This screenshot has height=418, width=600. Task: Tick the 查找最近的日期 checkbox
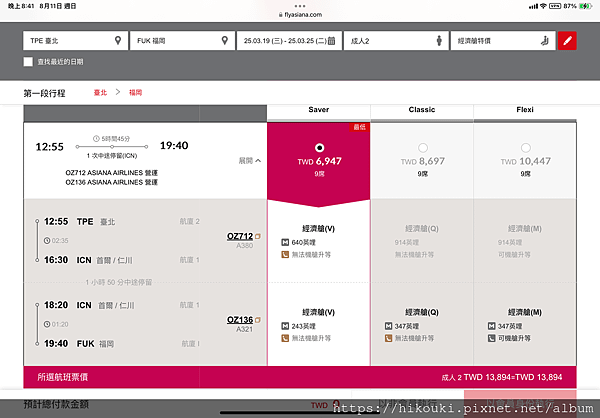tap(28, 62)
